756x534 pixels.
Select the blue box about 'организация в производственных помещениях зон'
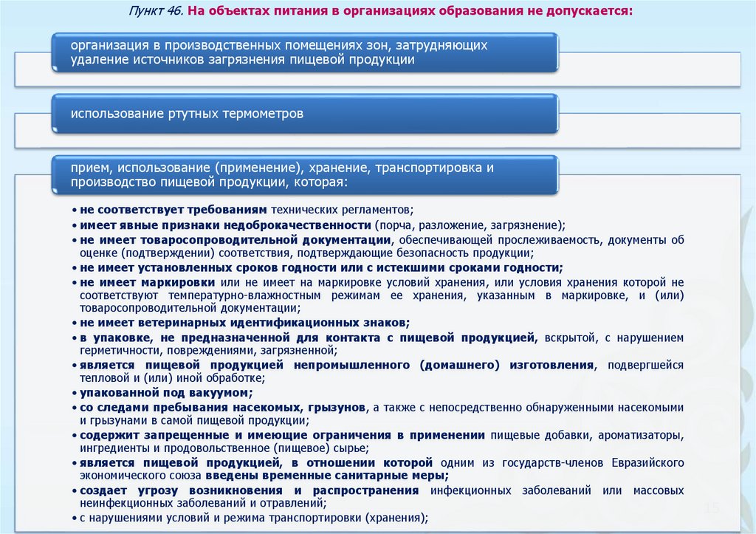305,52
